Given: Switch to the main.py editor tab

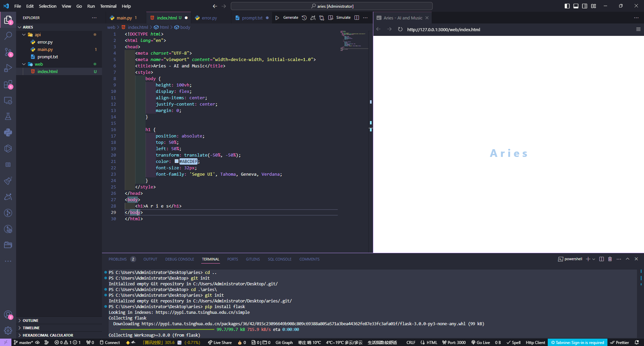Looking at the screenshot, I should click(124, 18).
